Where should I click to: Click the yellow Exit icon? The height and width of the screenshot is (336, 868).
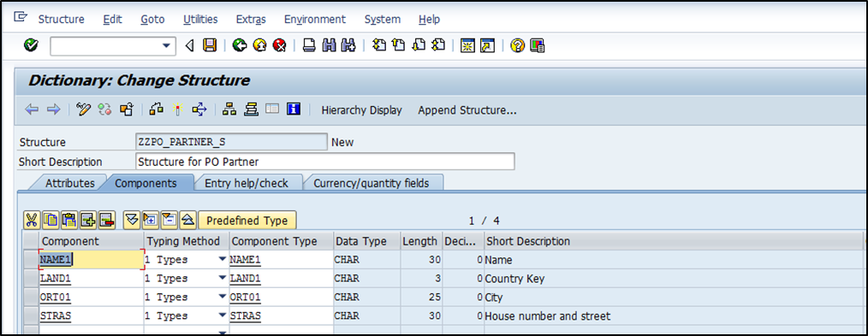(x=259, y=46)
